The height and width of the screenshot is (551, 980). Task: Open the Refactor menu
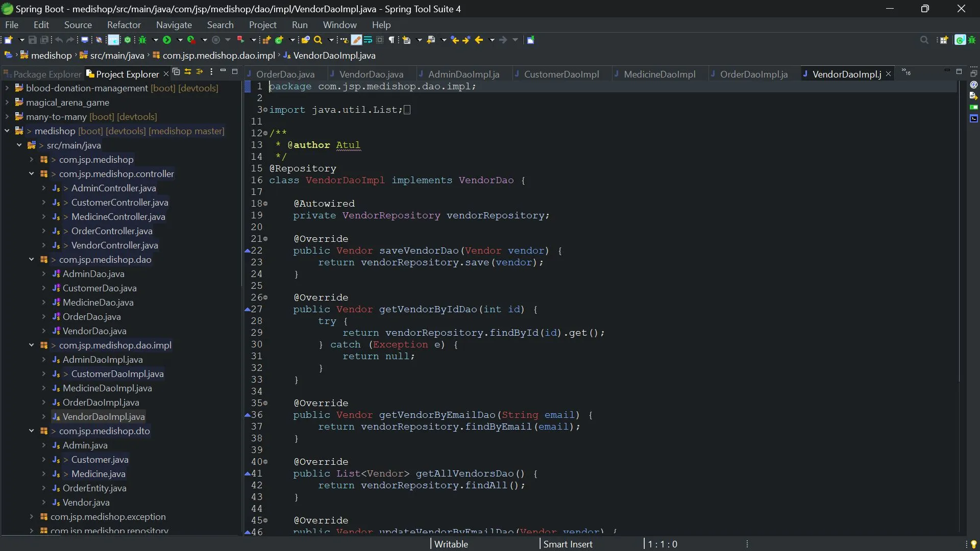(124, 24)
